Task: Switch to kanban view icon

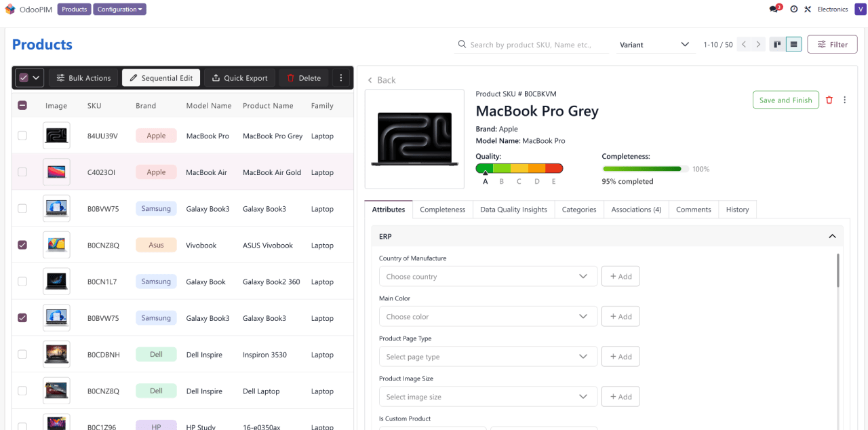Action: (x=777, y=45)
